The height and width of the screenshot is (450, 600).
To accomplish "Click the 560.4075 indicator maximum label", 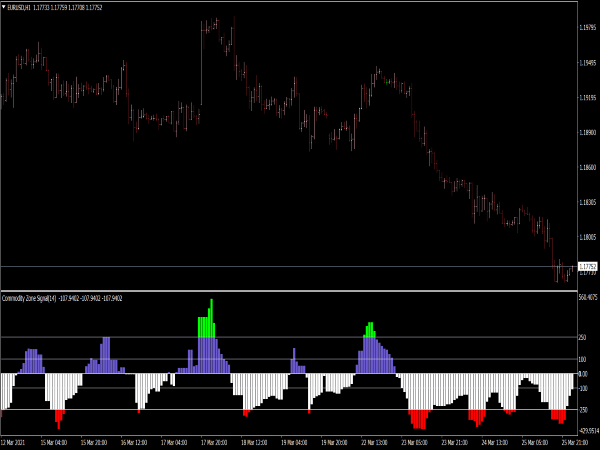I will click(x=588, y=297).
